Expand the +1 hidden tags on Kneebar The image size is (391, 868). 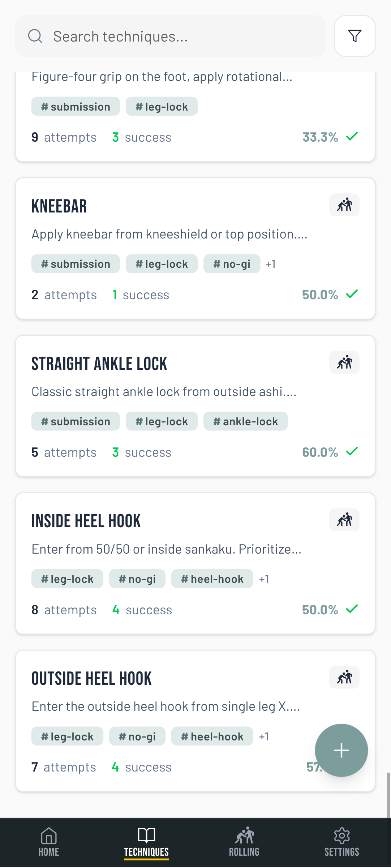tap(270, 264)
